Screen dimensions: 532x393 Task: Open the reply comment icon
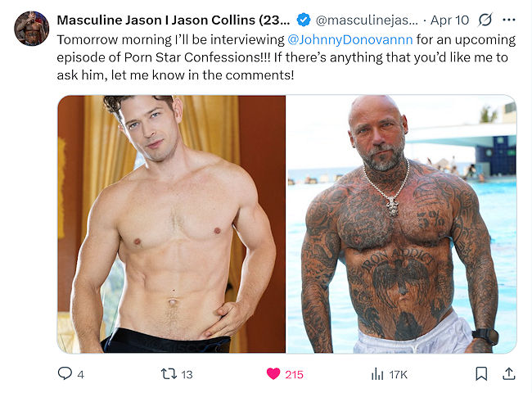(x=65, y=373)
